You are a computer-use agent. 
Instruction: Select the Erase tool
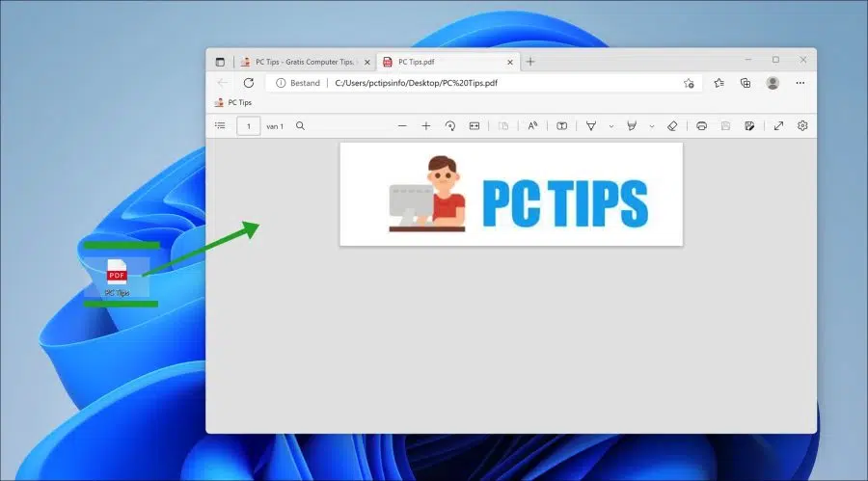tap(672, 126)
